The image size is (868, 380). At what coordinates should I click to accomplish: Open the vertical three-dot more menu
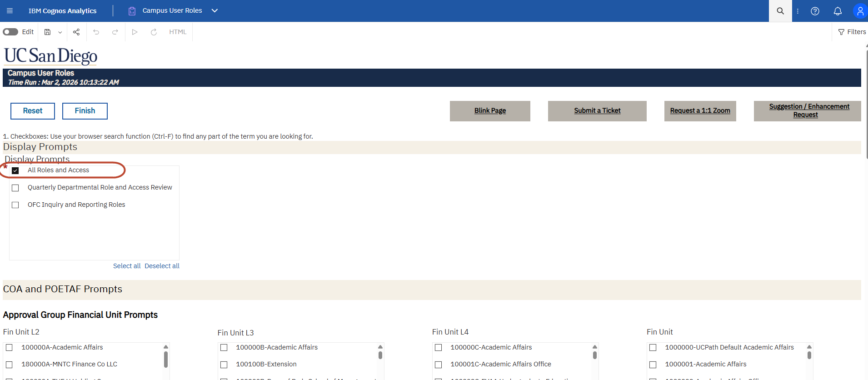(x=798, y=11)
